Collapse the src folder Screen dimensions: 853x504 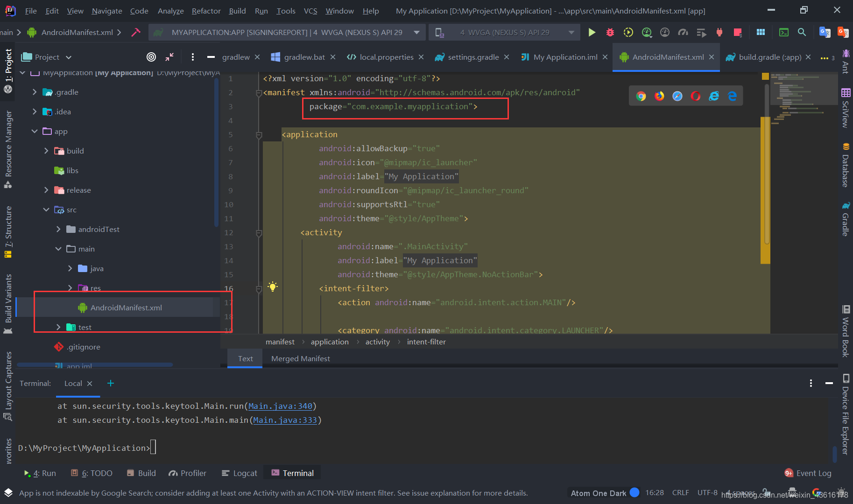point(46,210)
